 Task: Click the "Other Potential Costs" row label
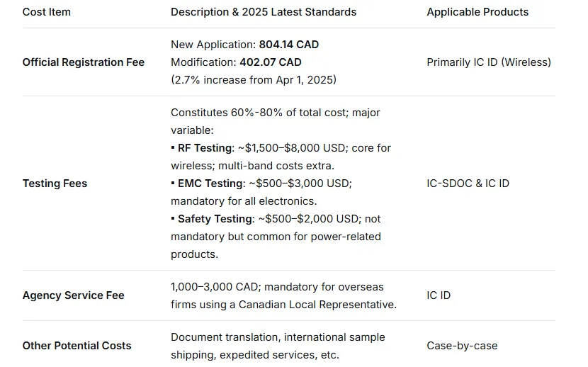pos(77,346)
